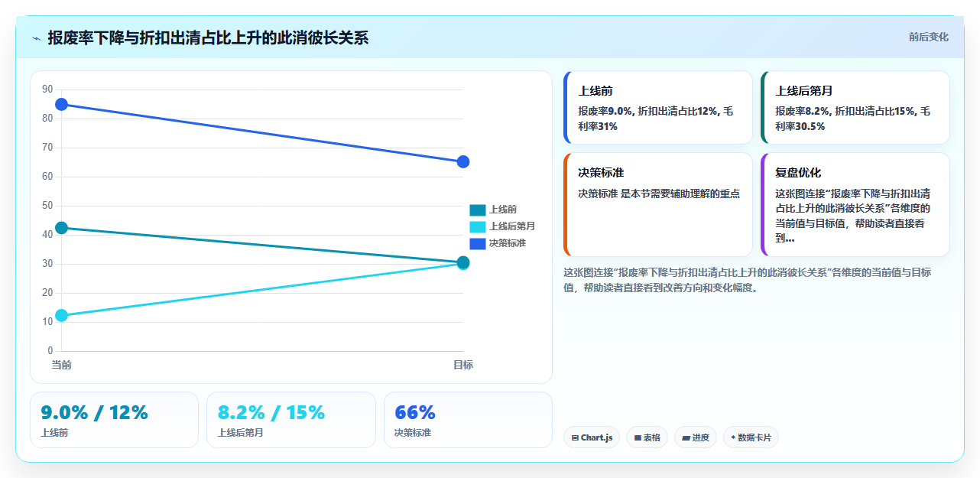Image resolution: width=980 pixels, height=478 pixels.
Task: Click the 9.0% / 12% stat card
Action: 114,420
